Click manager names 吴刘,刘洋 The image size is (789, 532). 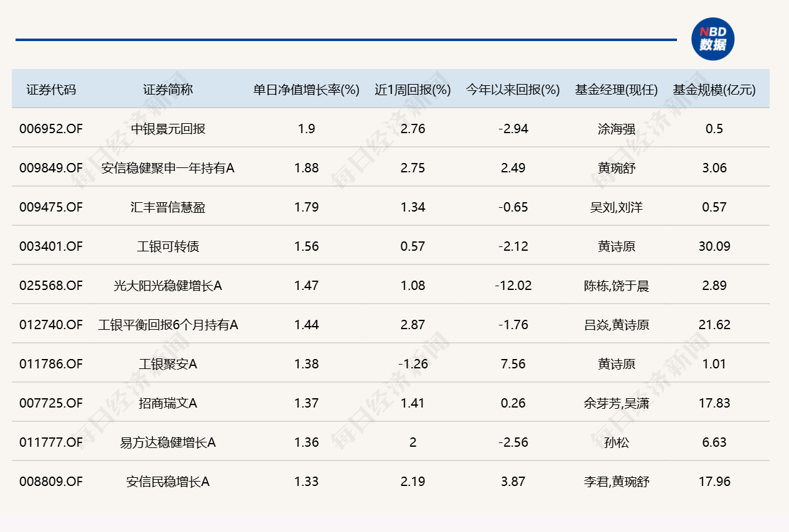(616, 207)
